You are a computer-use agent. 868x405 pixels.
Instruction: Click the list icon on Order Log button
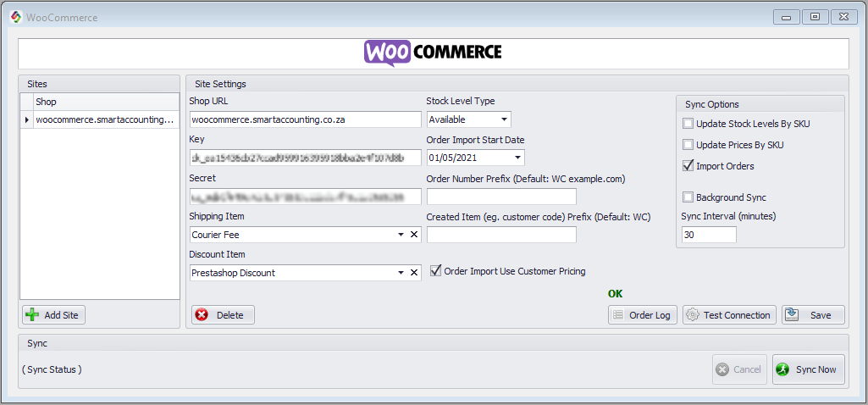point(618,315)
